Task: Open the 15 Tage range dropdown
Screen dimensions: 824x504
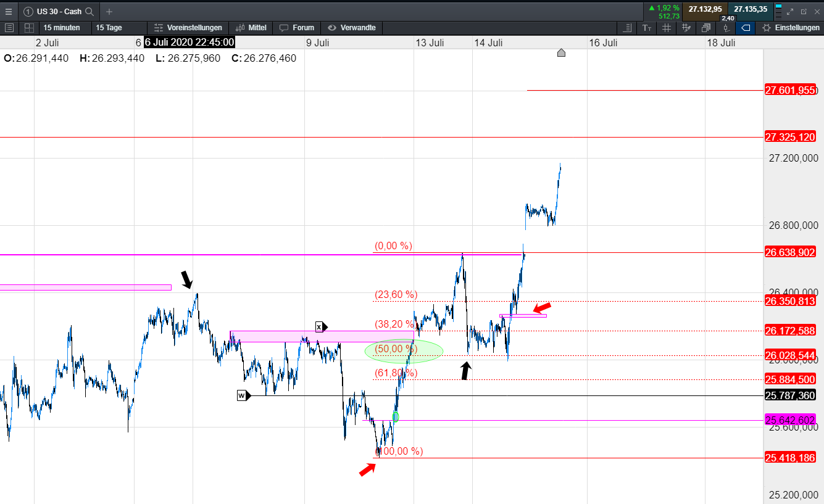Action: point(109,28)
